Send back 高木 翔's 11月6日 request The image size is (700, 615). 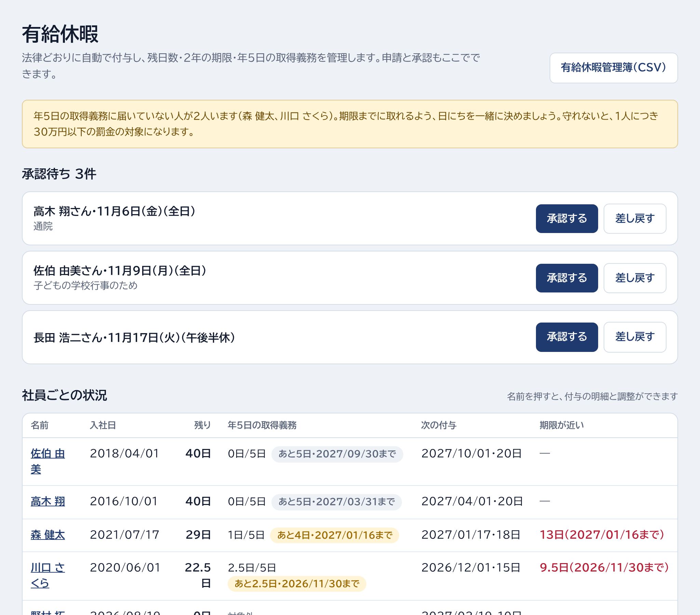tap(635, 218)
